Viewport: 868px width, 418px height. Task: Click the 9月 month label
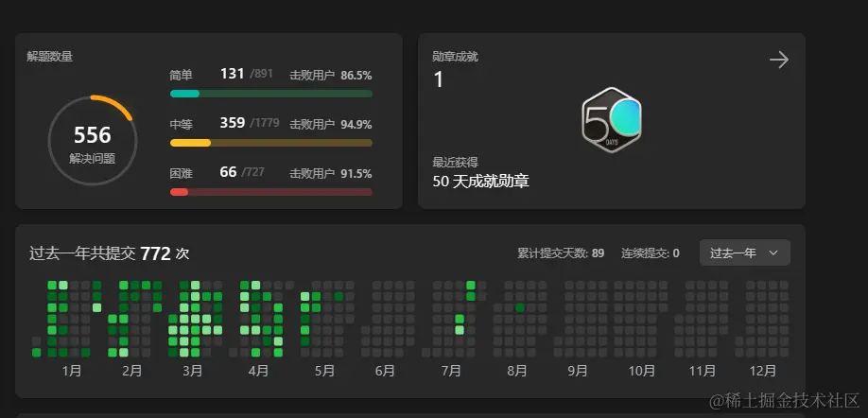tap(578, 371)
